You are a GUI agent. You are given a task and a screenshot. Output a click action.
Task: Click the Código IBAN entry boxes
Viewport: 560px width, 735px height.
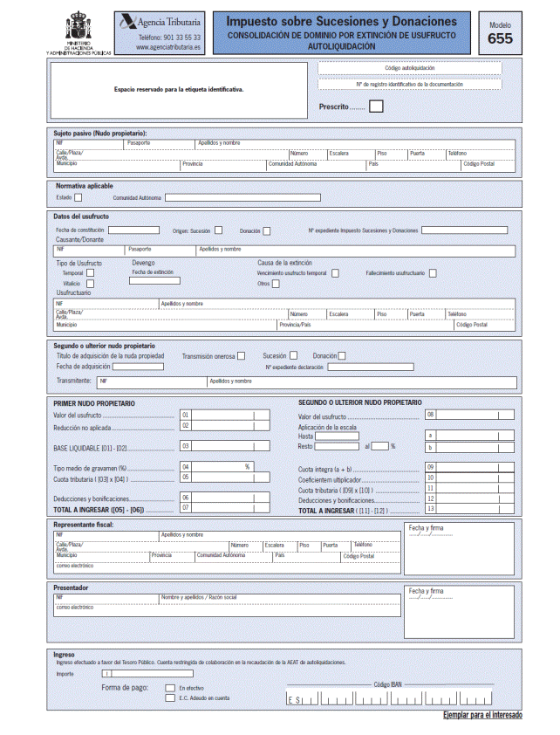403,700
